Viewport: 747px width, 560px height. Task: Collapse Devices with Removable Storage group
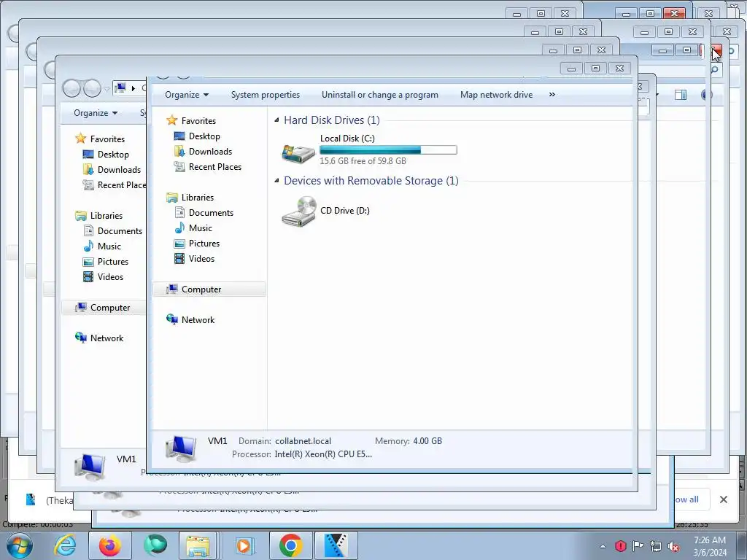pos(276,181)
